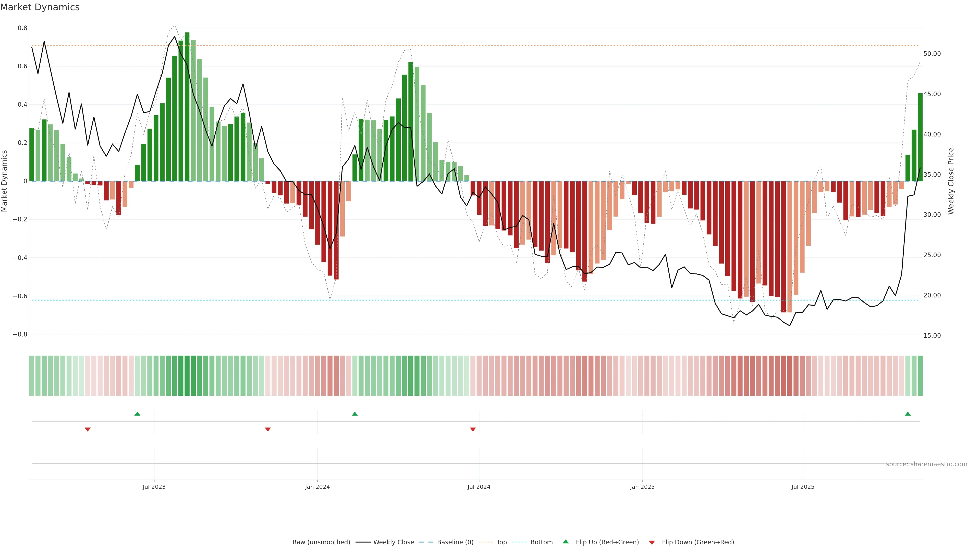Image resolution: width=980 pixels, height=551 pixels.
Task: Click the Jul 2024 x-axis label
Action: [479, 487]
